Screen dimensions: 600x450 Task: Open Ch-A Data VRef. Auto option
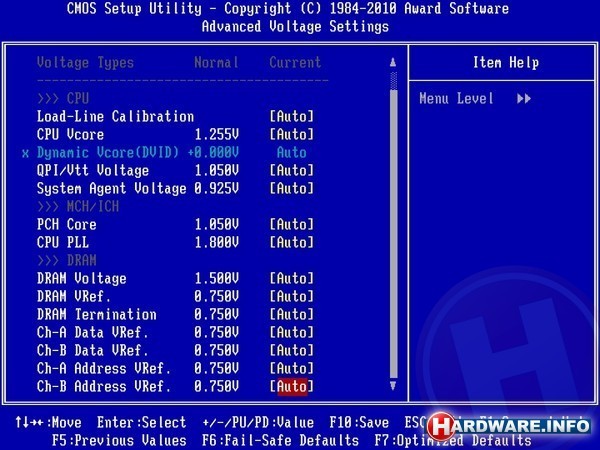[x=292, y=332]
